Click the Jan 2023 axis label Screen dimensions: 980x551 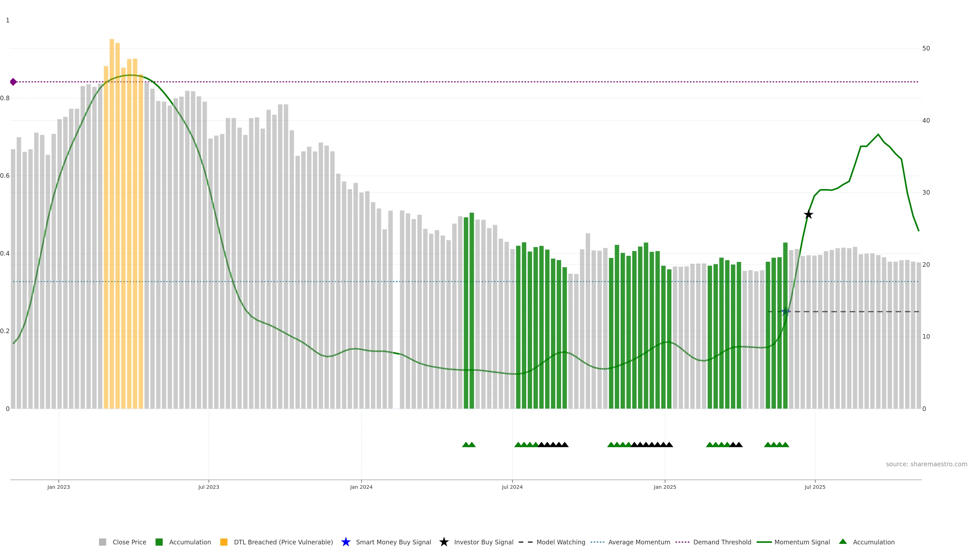(x=59, y=487)
